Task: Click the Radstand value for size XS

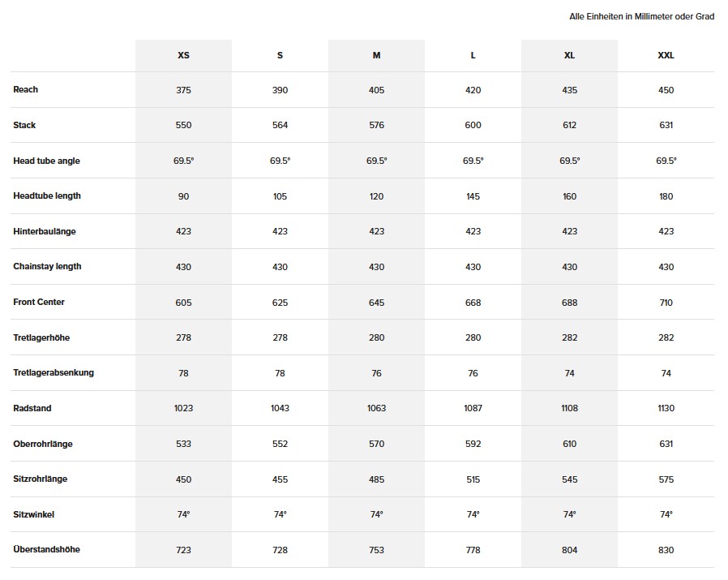Action: pyautogui.click(x=183, y=408)
